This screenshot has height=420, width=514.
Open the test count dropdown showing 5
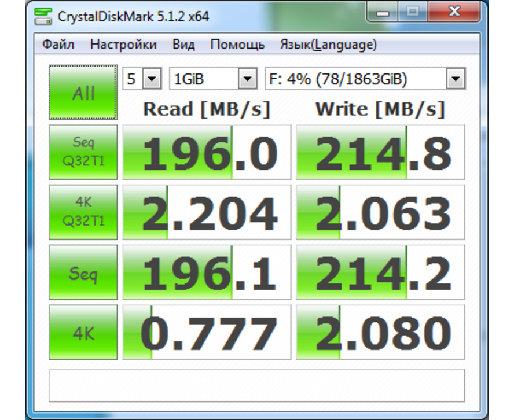coord(142,79)
